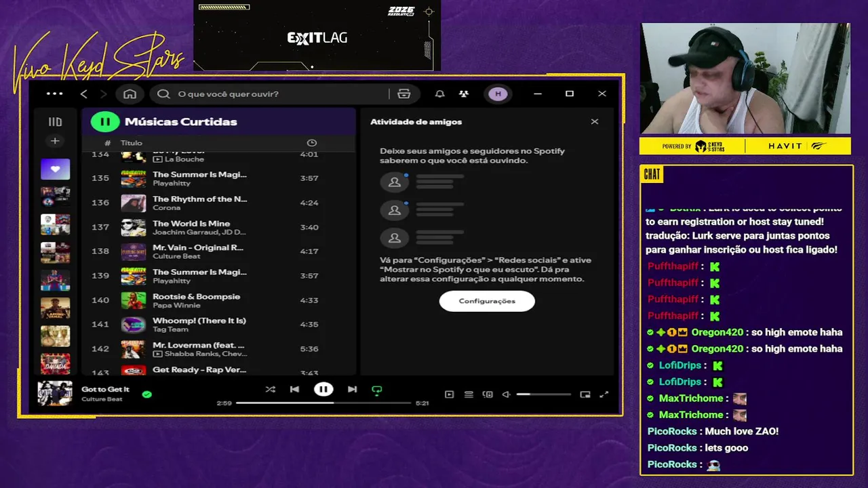This screenshot has width=868, height=488.
Task: Click the magnifier icon in search bar
Action: pyautogui.click(x=163, y=94)
